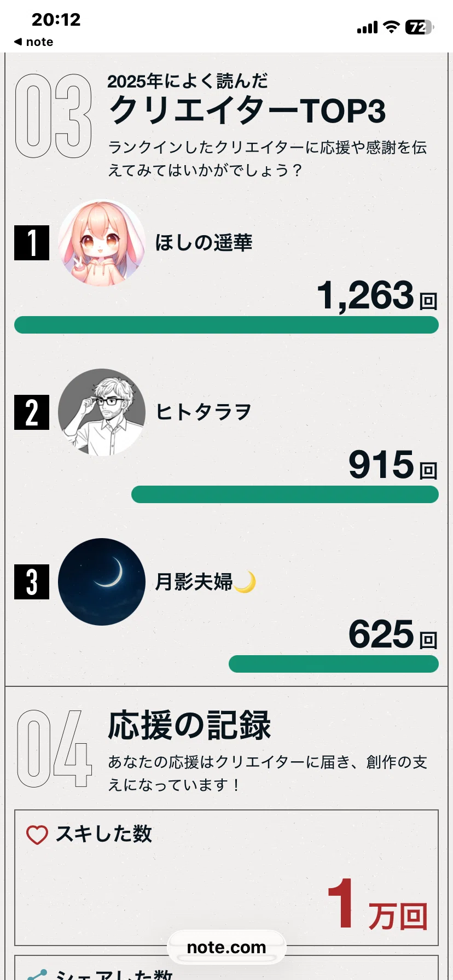
Task: Tap rank 2 black number badge
Action: coord(32,412)
